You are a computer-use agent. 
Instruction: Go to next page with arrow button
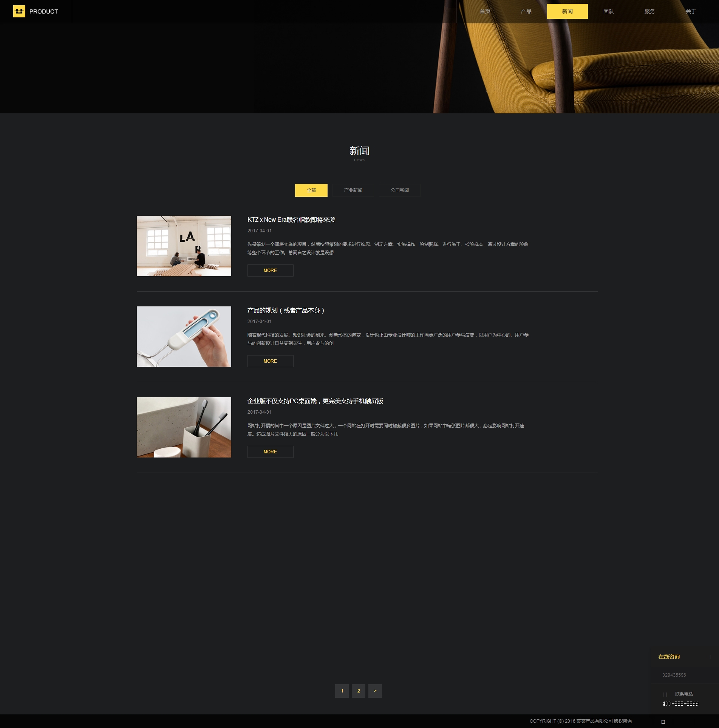point(375,691)
